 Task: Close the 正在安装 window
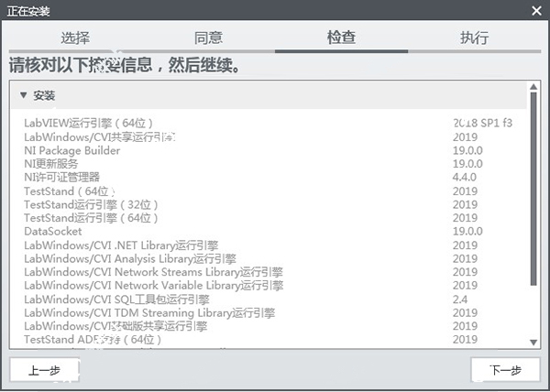(x=536, y=11)
